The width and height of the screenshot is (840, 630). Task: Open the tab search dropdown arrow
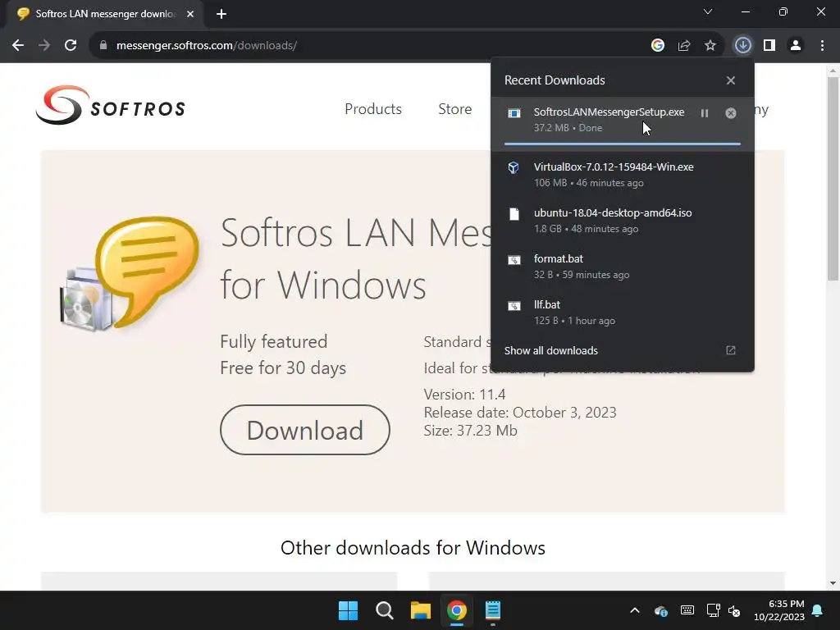coord(708,11)
